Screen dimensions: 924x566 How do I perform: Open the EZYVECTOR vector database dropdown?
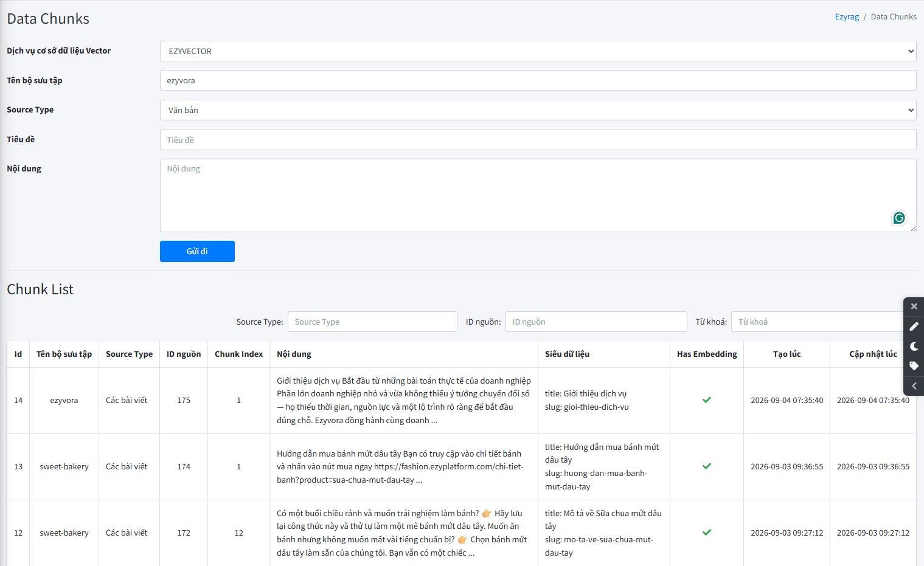pyautogui.click(x=538, y=51)
